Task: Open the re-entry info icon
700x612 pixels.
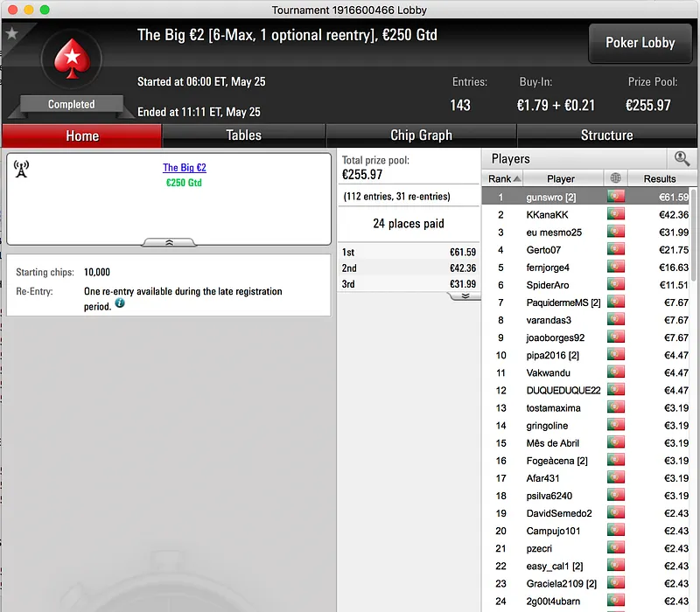Action: click(x=120, y=303)
